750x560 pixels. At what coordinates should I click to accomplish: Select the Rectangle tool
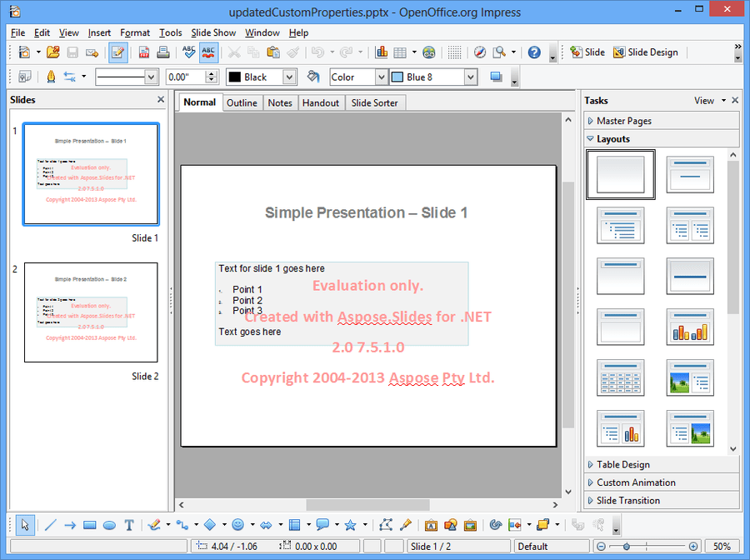click(x=89, y=525)
